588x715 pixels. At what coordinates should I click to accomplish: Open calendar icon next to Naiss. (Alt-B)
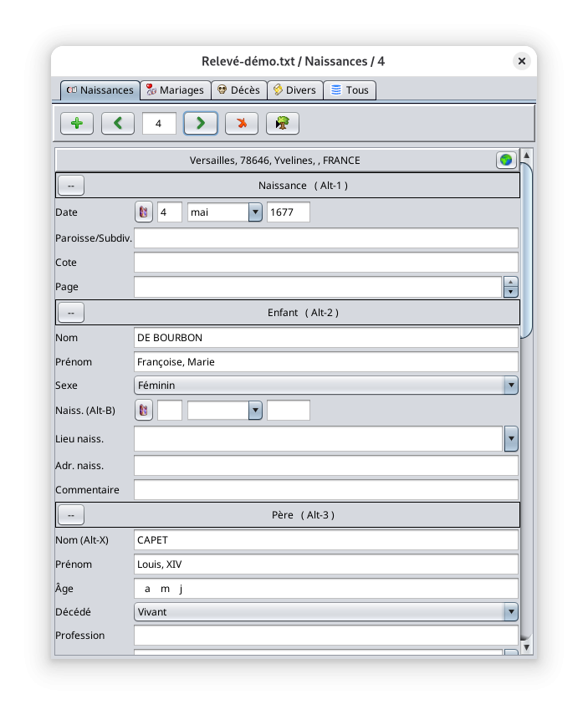click(144, 410)
